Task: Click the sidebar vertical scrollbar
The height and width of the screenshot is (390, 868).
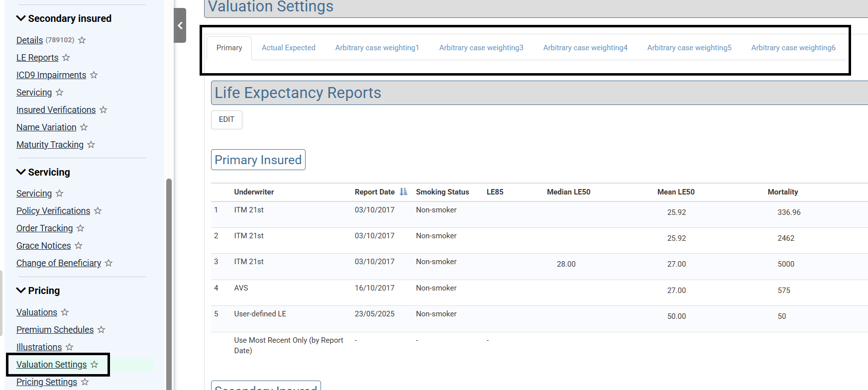Action: [x=169, y=284]
